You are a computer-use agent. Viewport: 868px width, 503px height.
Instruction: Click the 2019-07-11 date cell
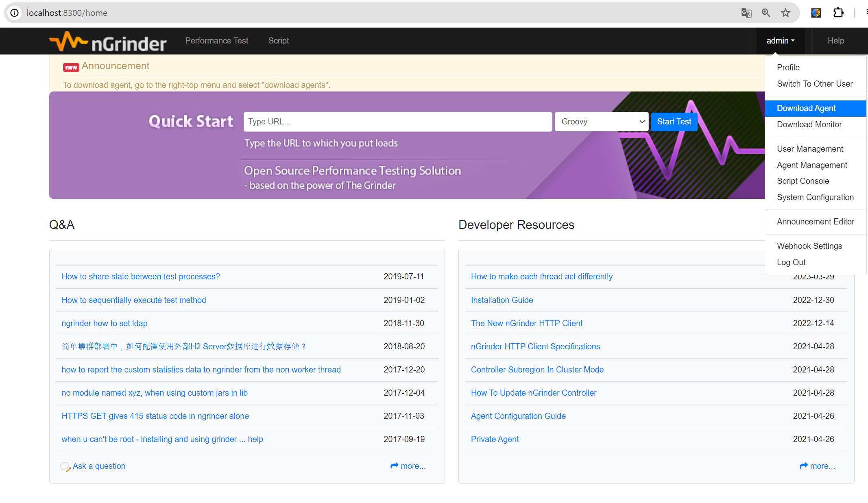pos(404,277)
